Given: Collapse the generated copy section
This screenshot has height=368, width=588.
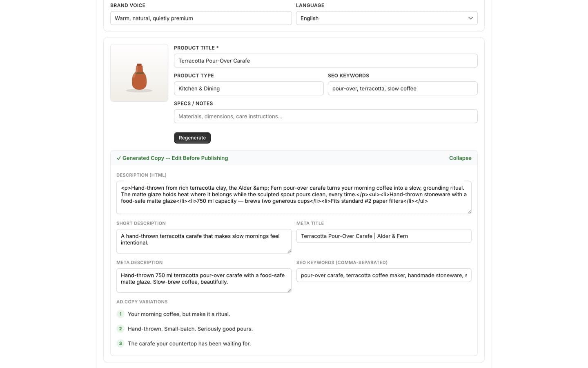Looking at the screenshot, I should pos(460,158).
